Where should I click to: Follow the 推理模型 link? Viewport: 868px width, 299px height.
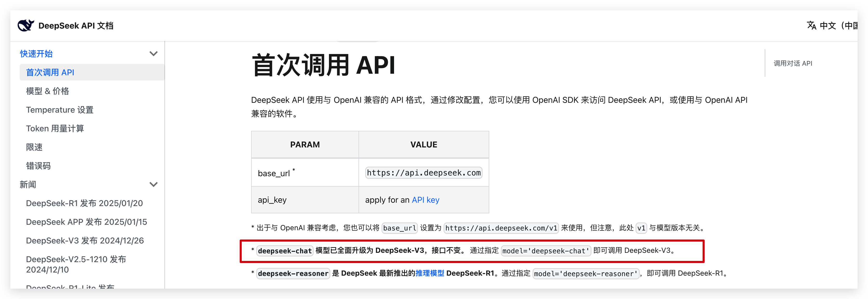430,273
